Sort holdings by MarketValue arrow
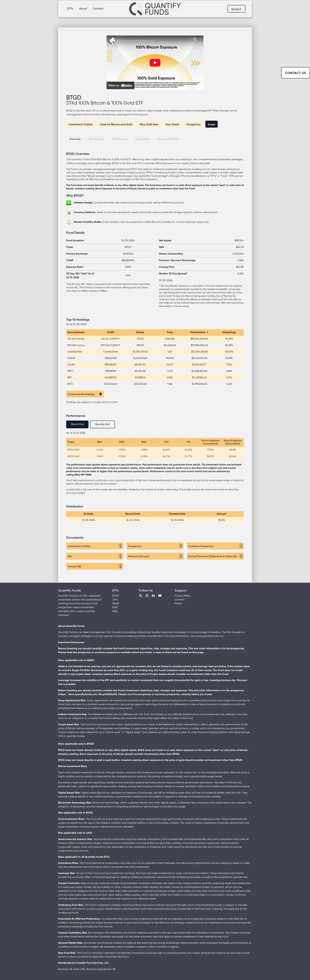 (208, 332)
